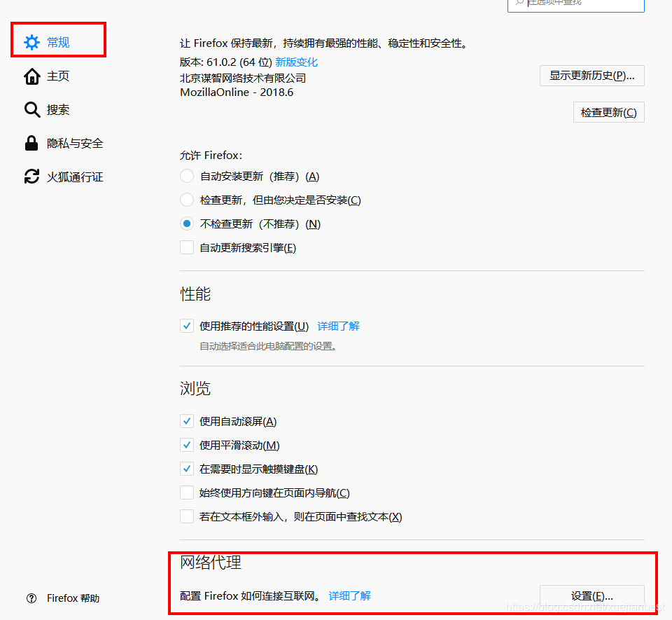Open network proxy 设置 button
This screenshot has width=672, height=620.
pos(592,595)
